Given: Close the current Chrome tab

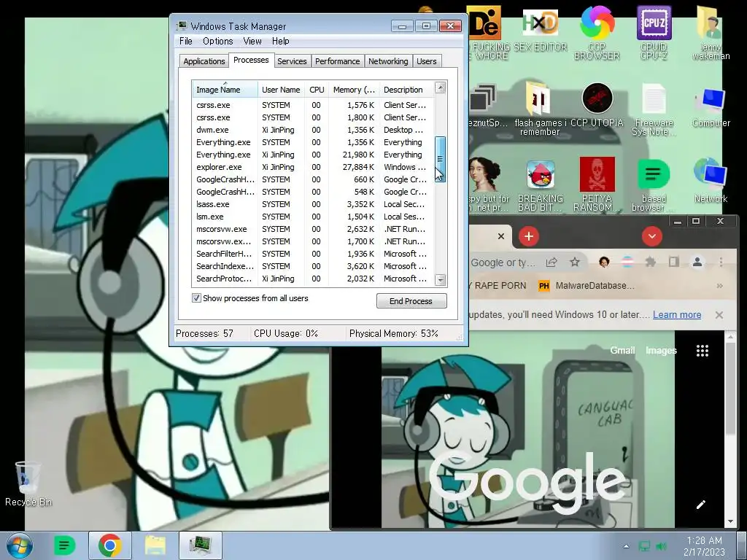Looking at the screenshot, I should pos(500,236).
